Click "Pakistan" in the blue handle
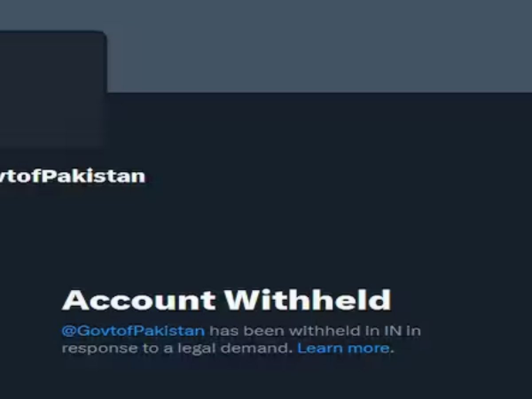The image size is (532, 399). click(169, 331)
